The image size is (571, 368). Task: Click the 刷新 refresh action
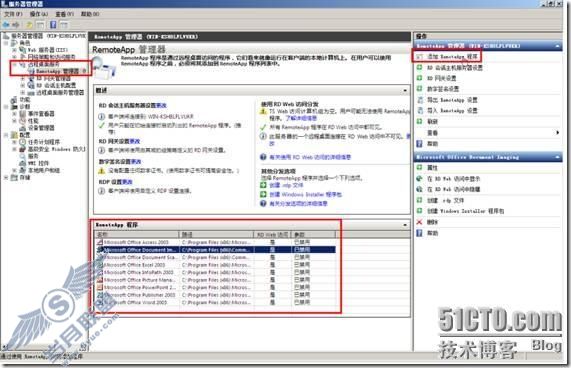point(432,121)
